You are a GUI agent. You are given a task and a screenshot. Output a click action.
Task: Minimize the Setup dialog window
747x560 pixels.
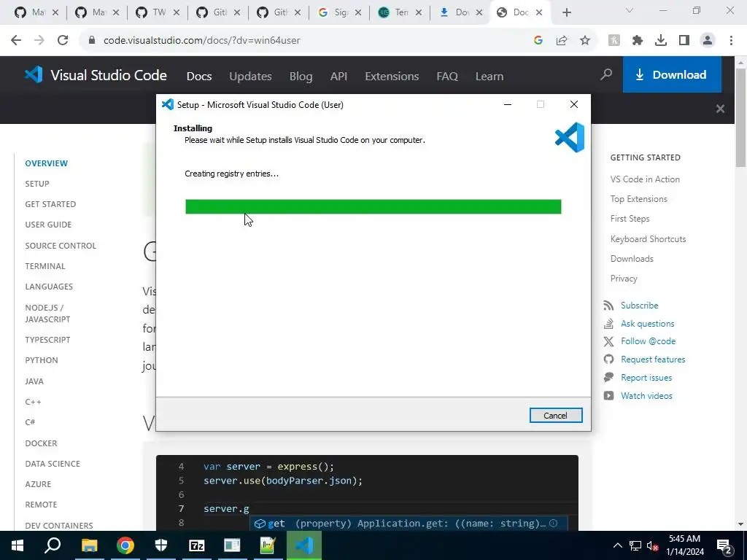[x=508, y=104]
